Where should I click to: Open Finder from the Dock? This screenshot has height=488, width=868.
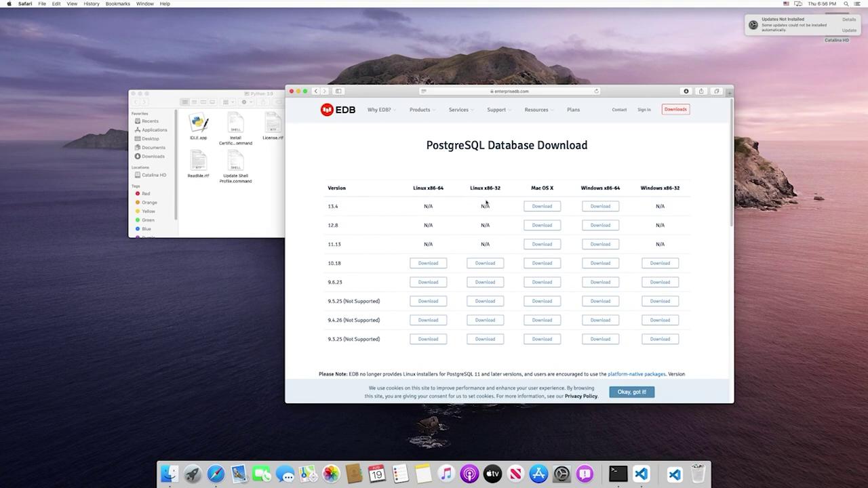170,474
